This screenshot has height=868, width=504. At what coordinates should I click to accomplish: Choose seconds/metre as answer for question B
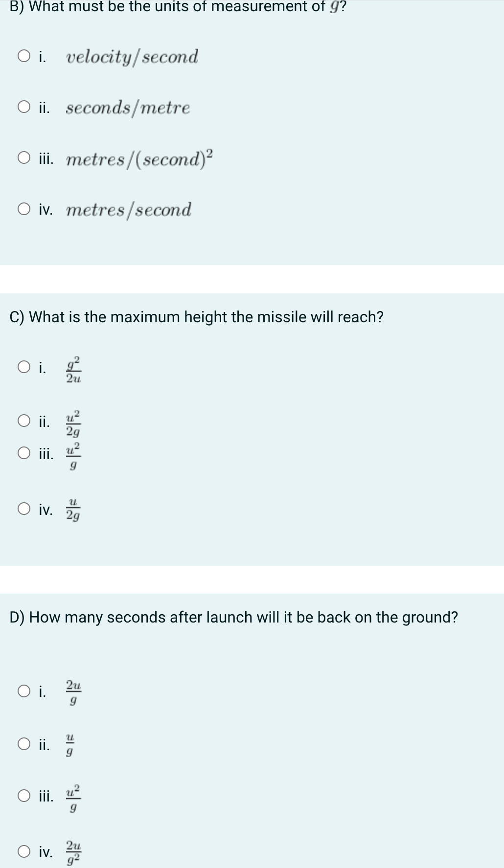click(24, 106)
